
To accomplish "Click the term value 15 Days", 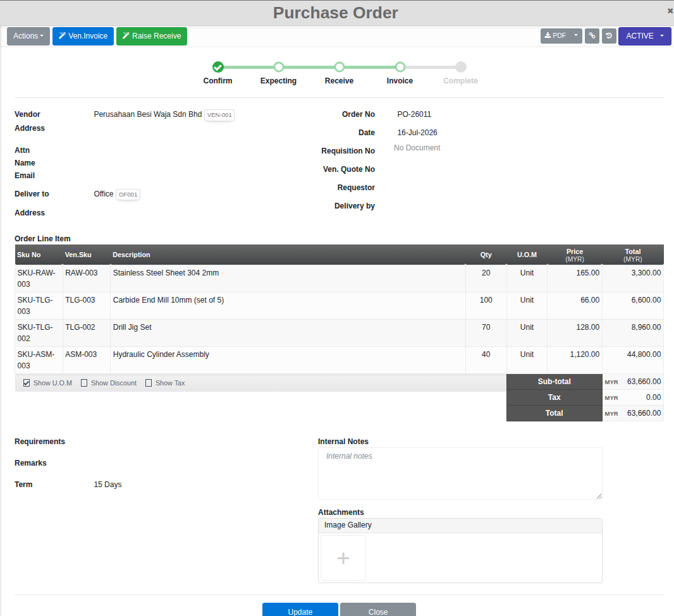I will [108, 485].
